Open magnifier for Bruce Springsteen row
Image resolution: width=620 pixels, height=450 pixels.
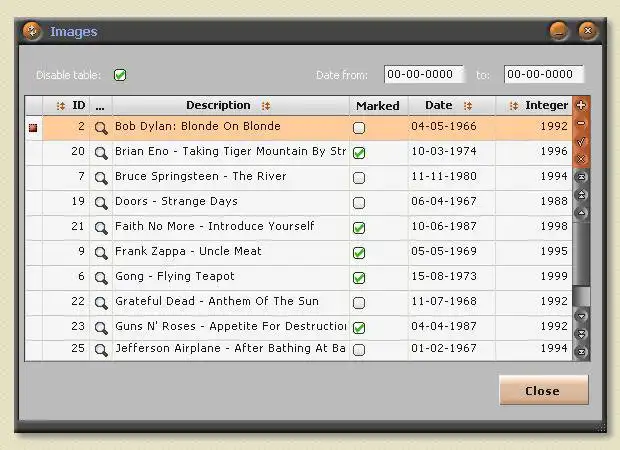point(101,178)
